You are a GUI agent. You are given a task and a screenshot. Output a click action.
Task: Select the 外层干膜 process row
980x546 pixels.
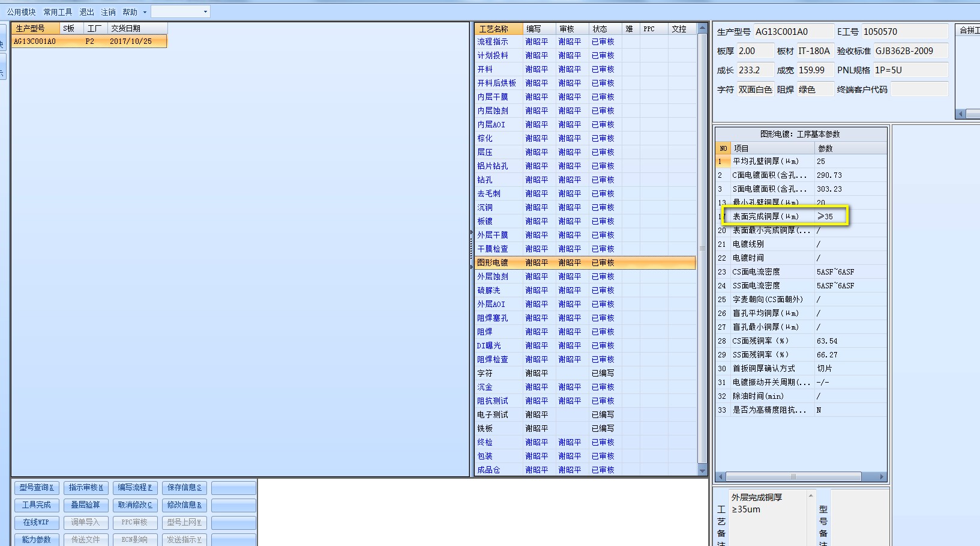585,235
